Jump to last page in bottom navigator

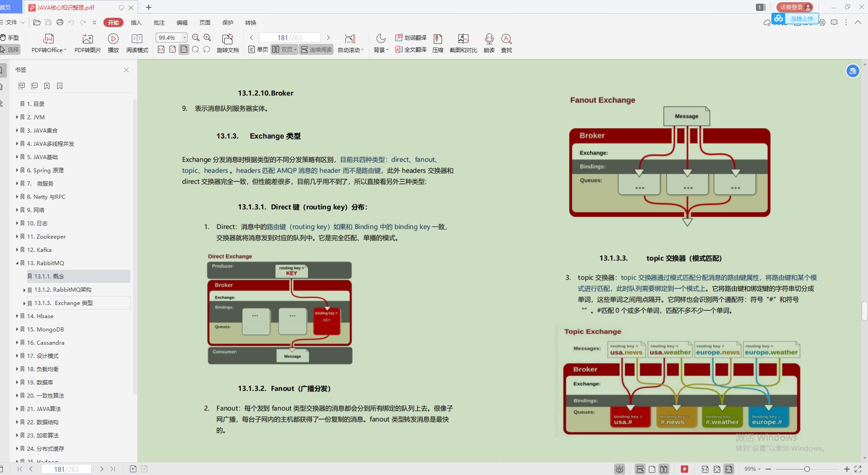[113, 469]
